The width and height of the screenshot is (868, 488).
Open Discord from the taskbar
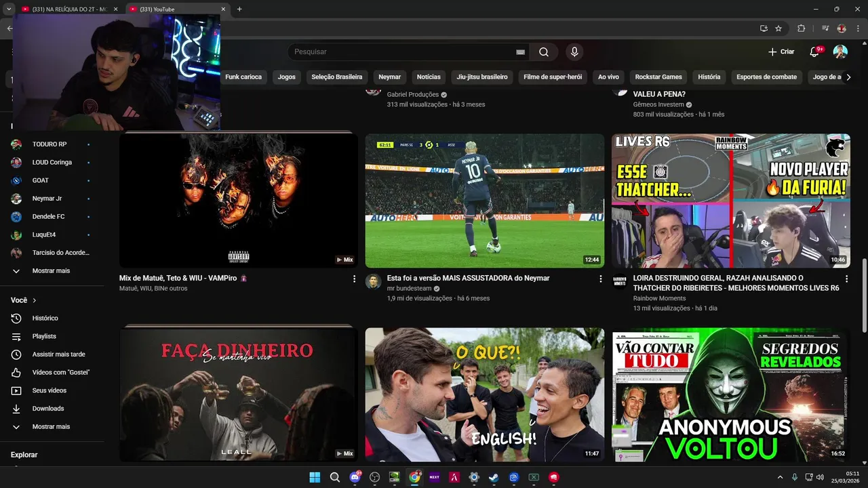click(x=355, y=477)
